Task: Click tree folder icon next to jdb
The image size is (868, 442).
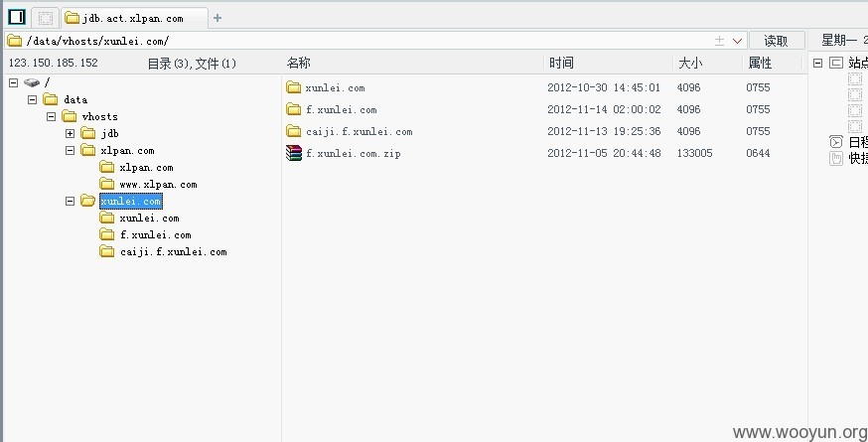Action: (88, 133)
